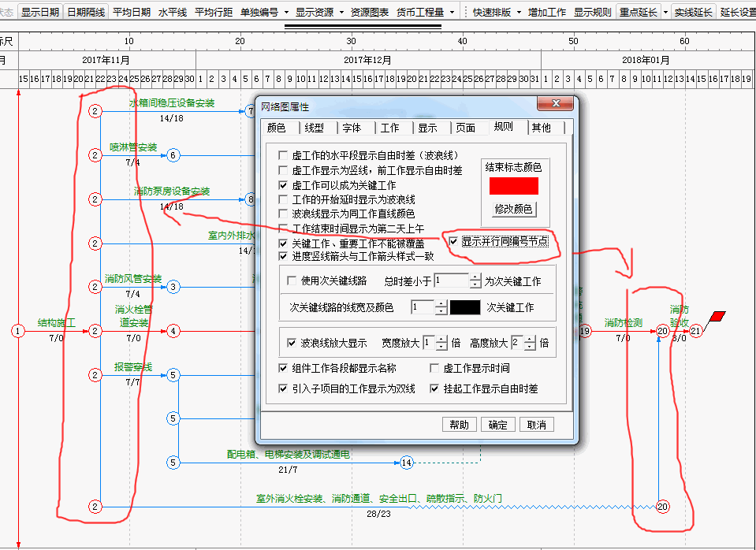
Task: Select node 2 beside 室外消火栓安装 line
Action: pos(95,507)
